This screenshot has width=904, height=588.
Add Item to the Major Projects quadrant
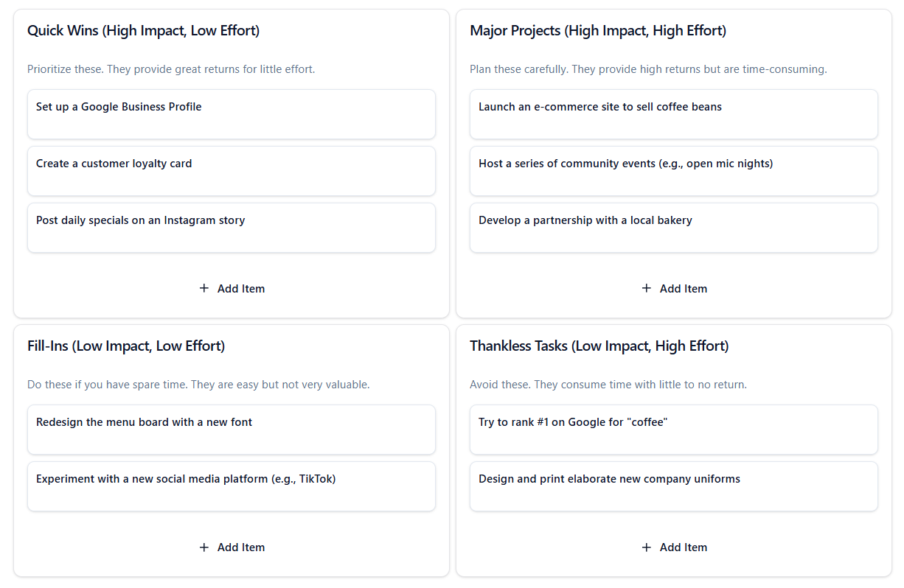pos(674,289)
